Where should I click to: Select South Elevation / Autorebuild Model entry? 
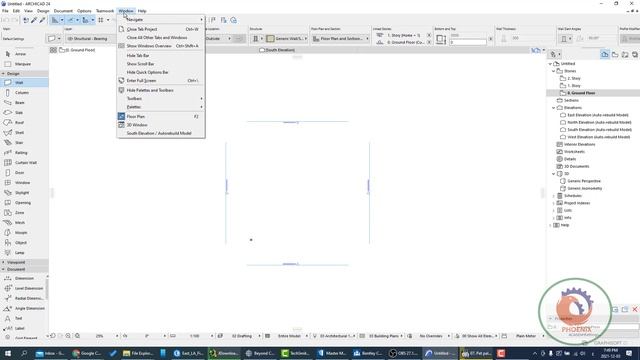(x=161, y=133)
